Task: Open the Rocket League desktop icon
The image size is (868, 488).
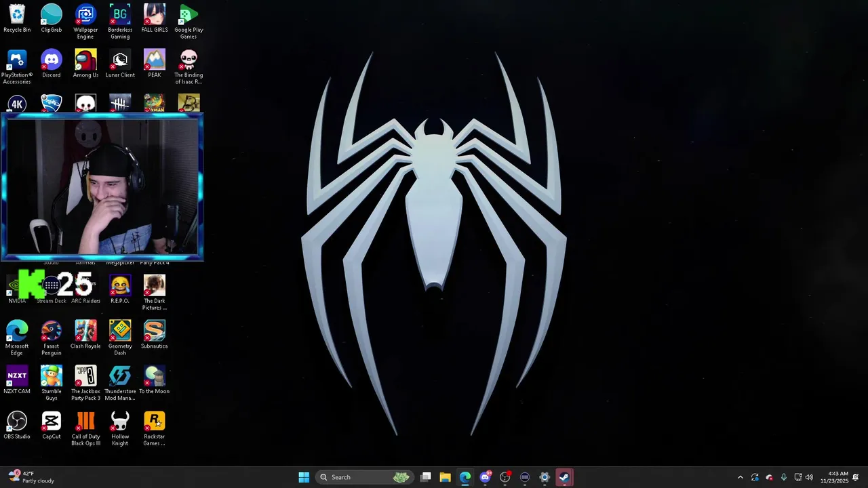Action: click(52, 103)
